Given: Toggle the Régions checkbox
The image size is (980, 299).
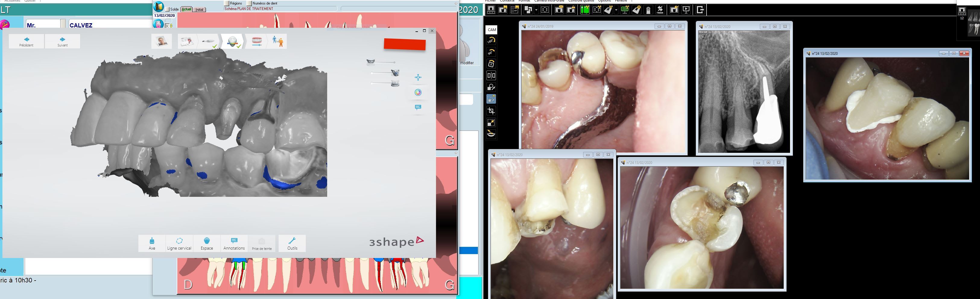Looking at the screenshot, I should point(227,3).
